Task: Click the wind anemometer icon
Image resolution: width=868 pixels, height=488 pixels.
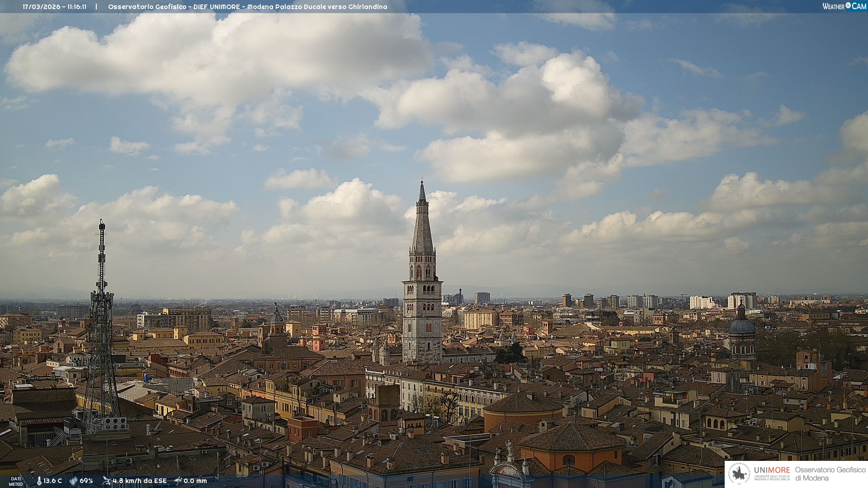Action: coord(106,481)
